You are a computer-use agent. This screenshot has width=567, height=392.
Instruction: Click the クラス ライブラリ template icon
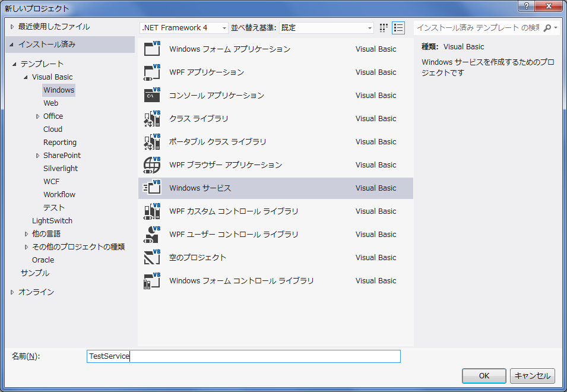coord(152,118)
